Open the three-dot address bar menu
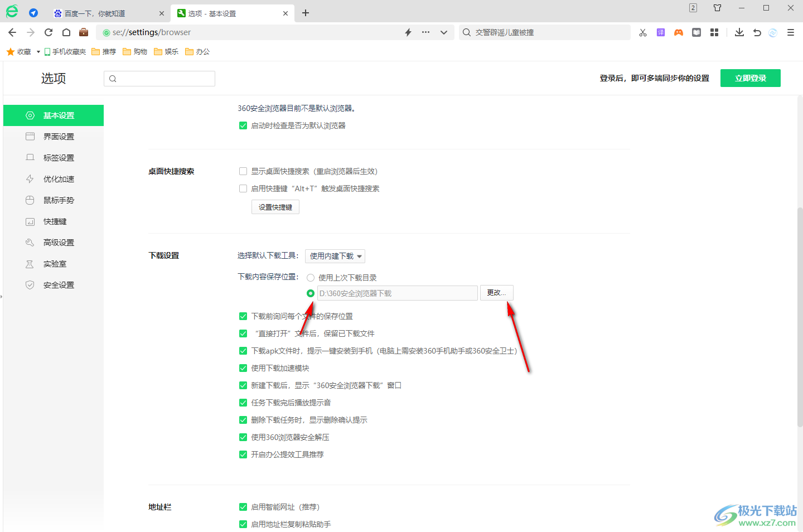 click(426, 32)
